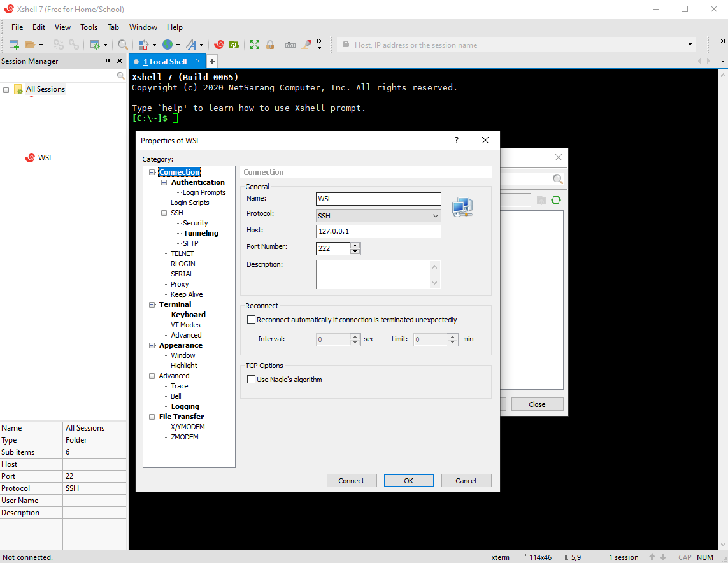Viewport: 728px width, 563px height.
Task: Click the Font toolbar icon
Action: (x=191, y=45)
